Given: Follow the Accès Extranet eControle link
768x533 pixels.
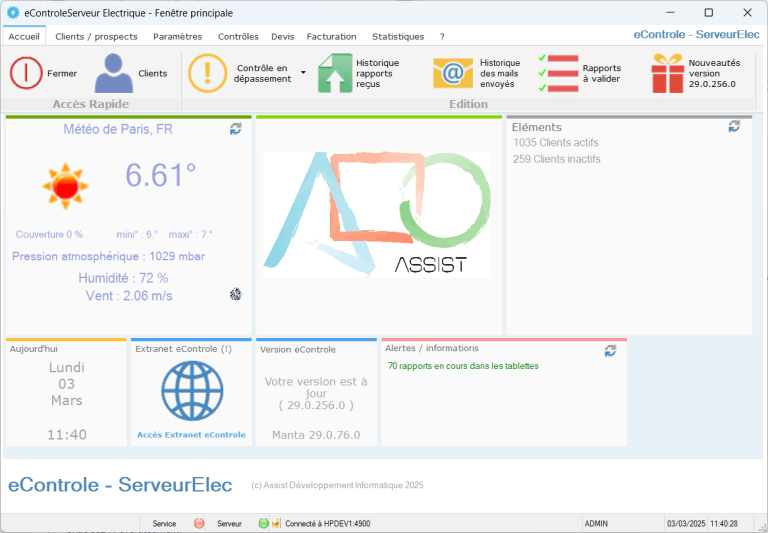Looking at the screenshot, I should point(192,435).
